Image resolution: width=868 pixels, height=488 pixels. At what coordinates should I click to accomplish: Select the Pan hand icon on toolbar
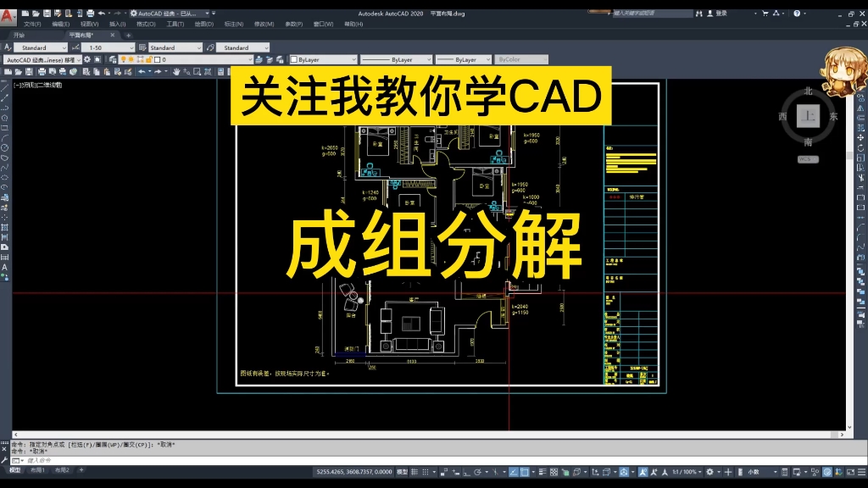point(175,73)
